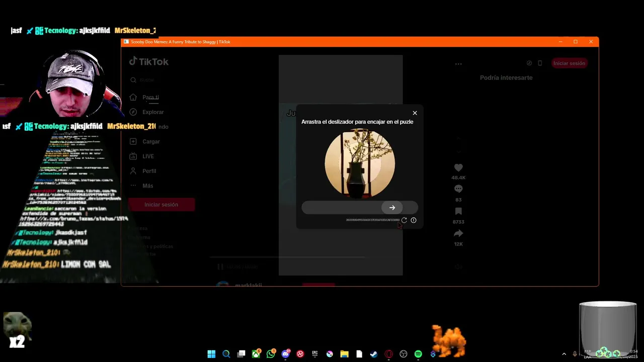Click the Podría interesarte heading
This screenshot has width=644, height=362.
[506, 78]
